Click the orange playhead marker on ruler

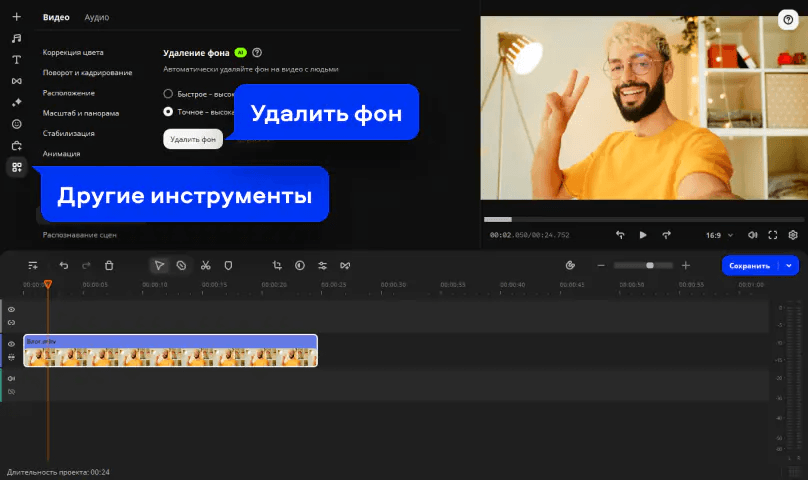pos(48,284)
